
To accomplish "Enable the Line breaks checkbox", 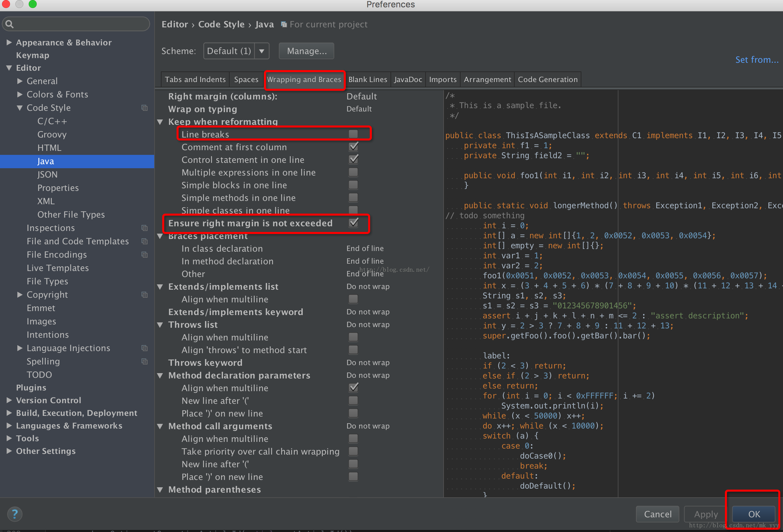I will click(353, 134).
